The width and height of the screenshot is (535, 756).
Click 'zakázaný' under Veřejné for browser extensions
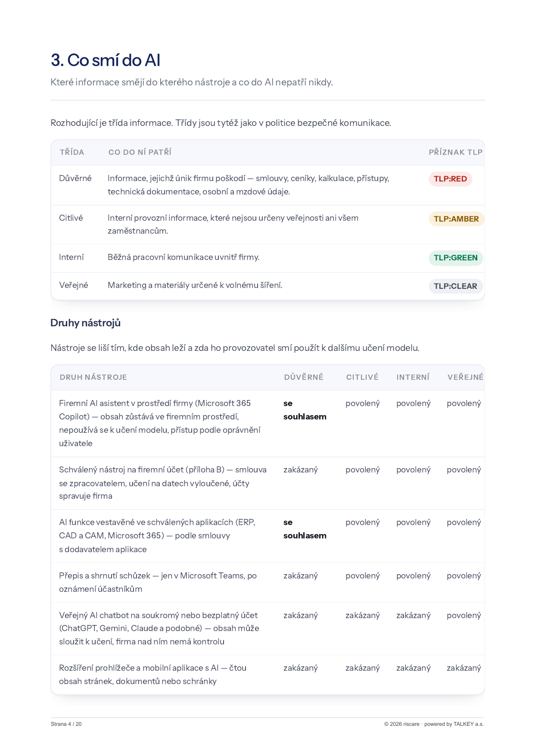(464, 668)
